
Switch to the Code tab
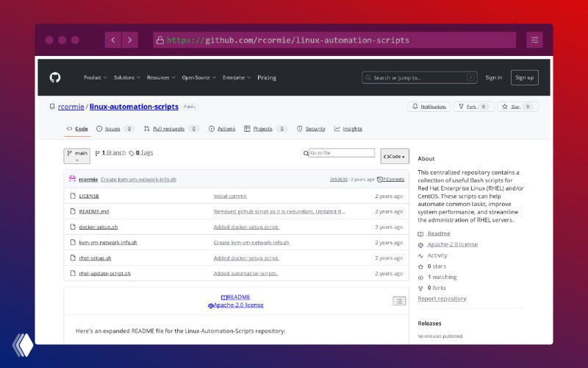tap(77, 128)
